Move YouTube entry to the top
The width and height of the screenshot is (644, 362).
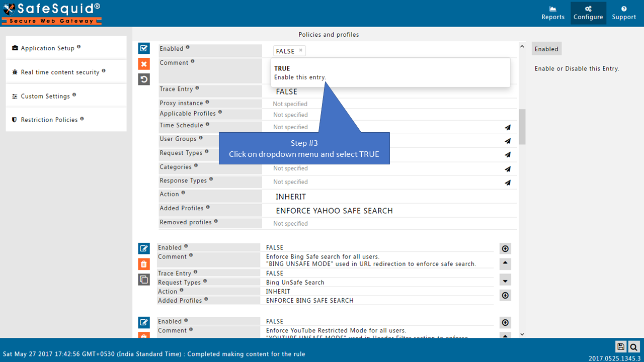coord(505,322)
